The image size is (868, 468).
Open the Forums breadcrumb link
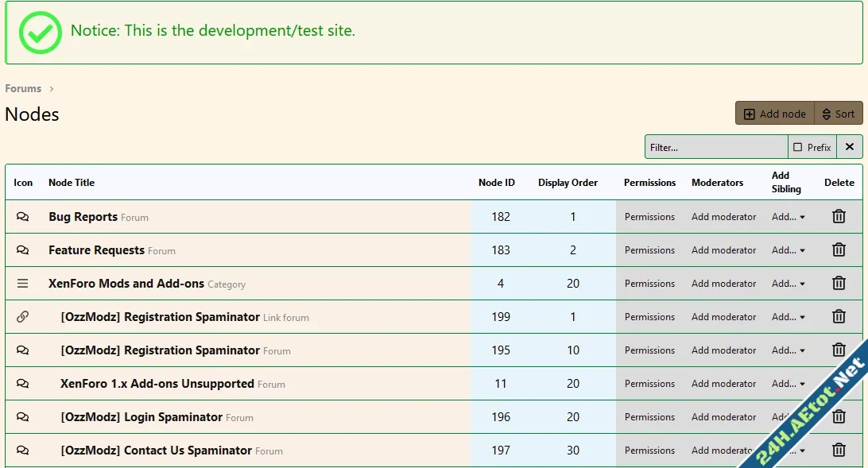23,88
